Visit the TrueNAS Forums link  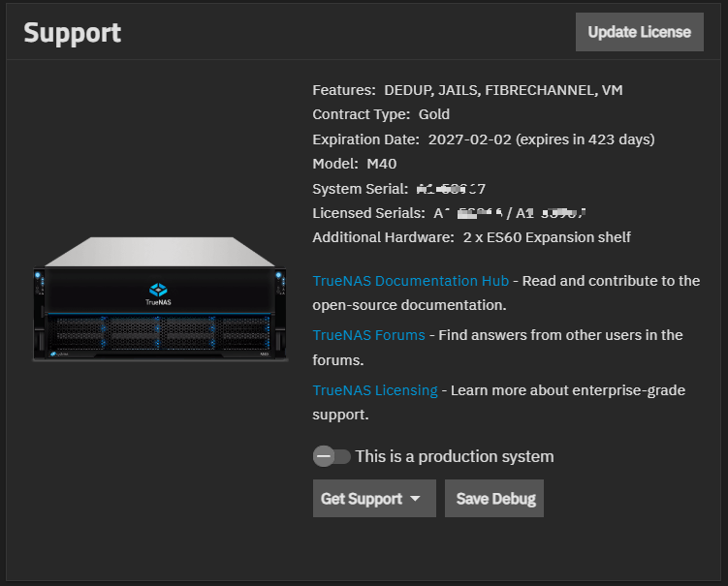point(368,335)
